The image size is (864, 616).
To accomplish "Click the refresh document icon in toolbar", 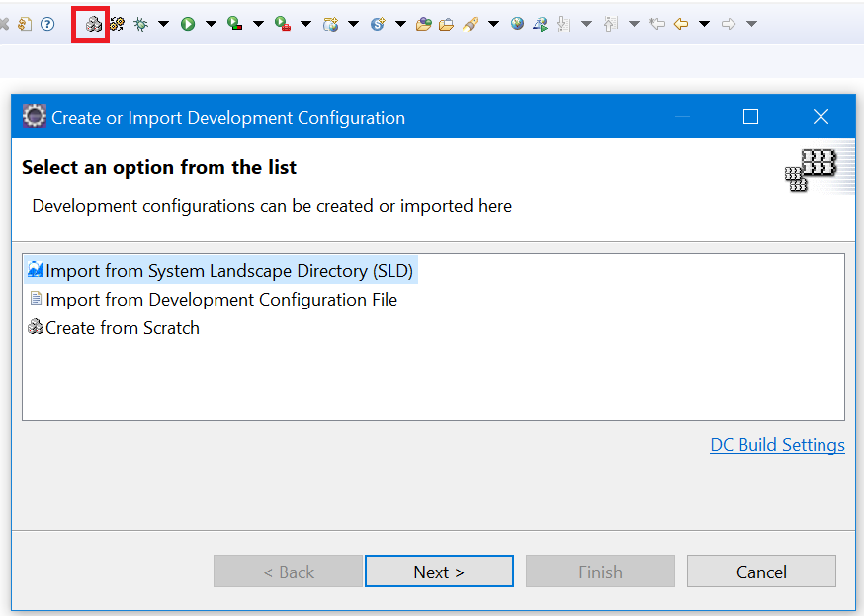I will (x=25, y=24).
